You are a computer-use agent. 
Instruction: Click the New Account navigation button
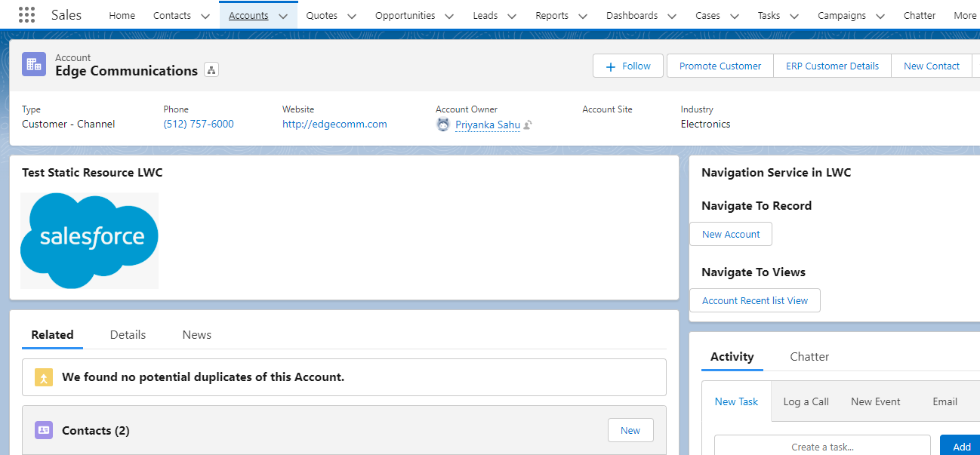731,234
